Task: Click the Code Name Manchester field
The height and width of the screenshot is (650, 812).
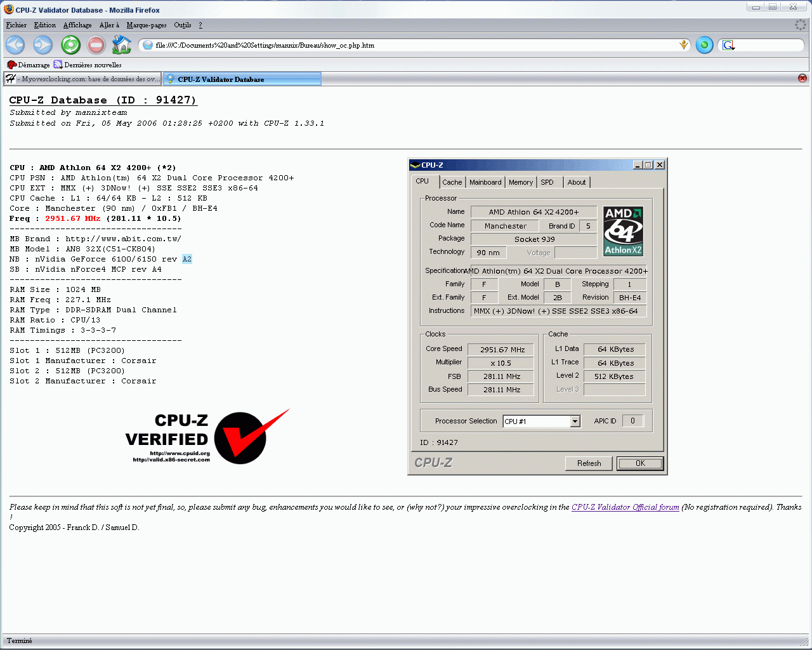Action: pos(505,226)
